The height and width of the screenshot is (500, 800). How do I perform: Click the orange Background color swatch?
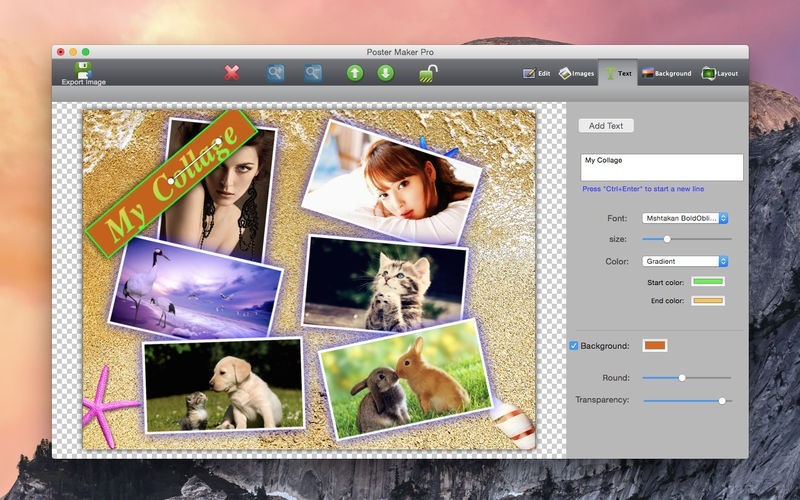pos(655,346)
